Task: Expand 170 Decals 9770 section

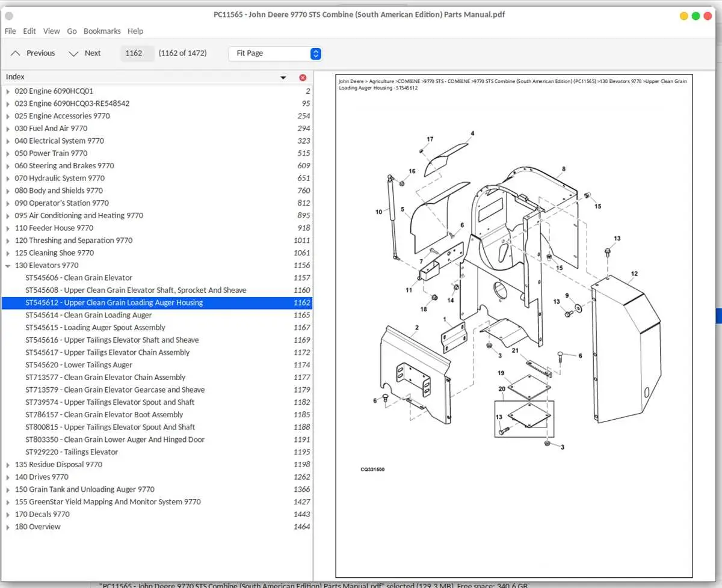Action: 8,515
